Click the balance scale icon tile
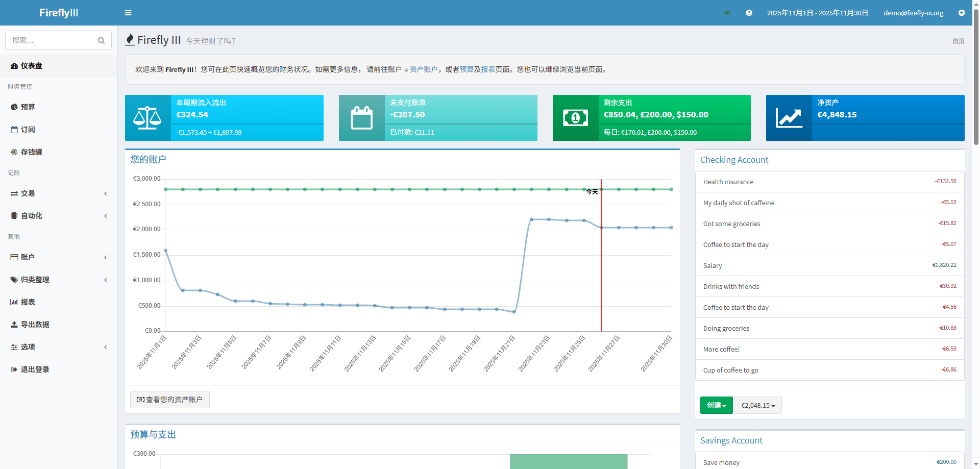The image size is (980, 469). pyautogui.click(x=148, y=118)
